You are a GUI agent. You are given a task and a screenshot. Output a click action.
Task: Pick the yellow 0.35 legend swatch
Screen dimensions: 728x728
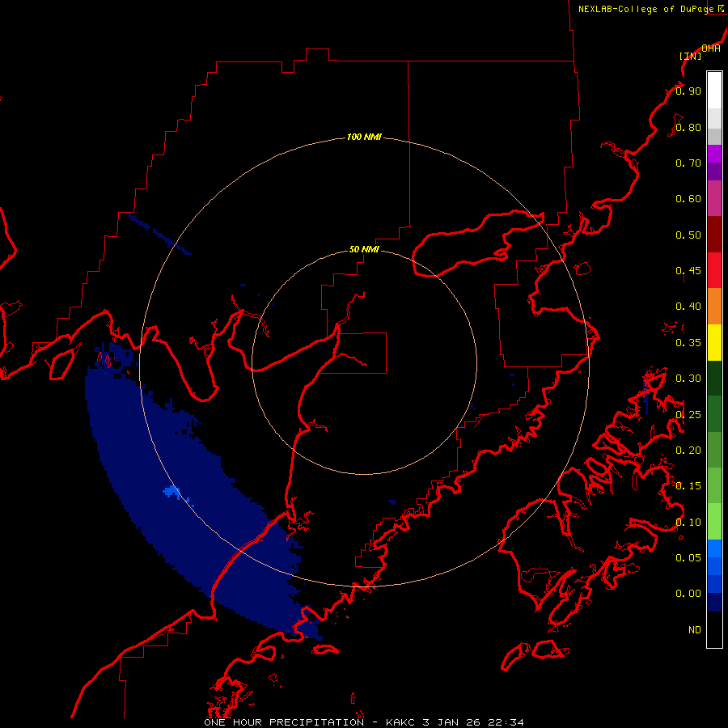pos(714,342)
